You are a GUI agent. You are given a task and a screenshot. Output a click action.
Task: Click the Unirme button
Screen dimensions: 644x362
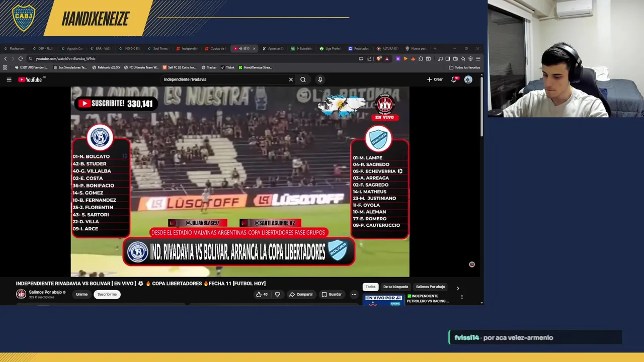[x=82, y=294]
